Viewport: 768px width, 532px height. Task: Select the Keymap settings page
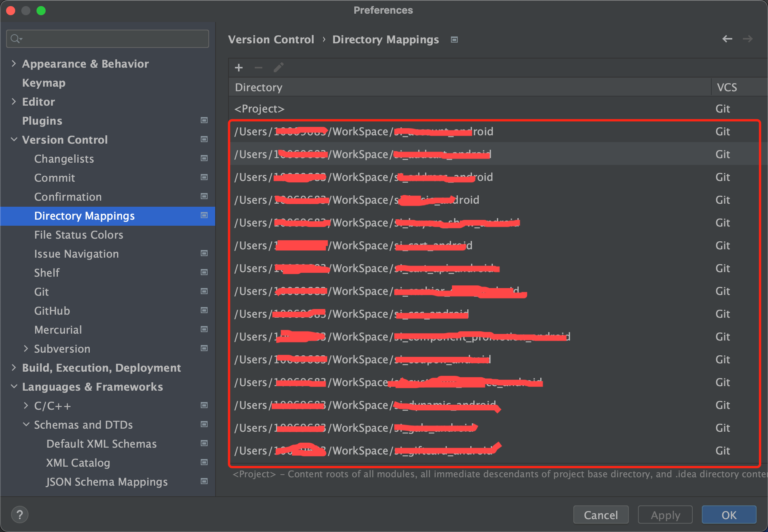pyautogui.click(x=44, y=83)
